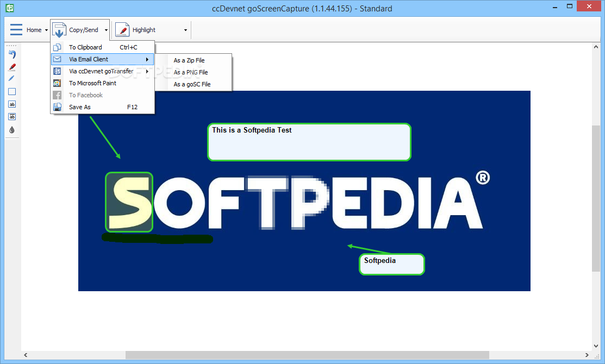Viewport: 605px width, 364px height.
Task: Minimize the goScreenCapture window
Action: (x=555, y=7)
